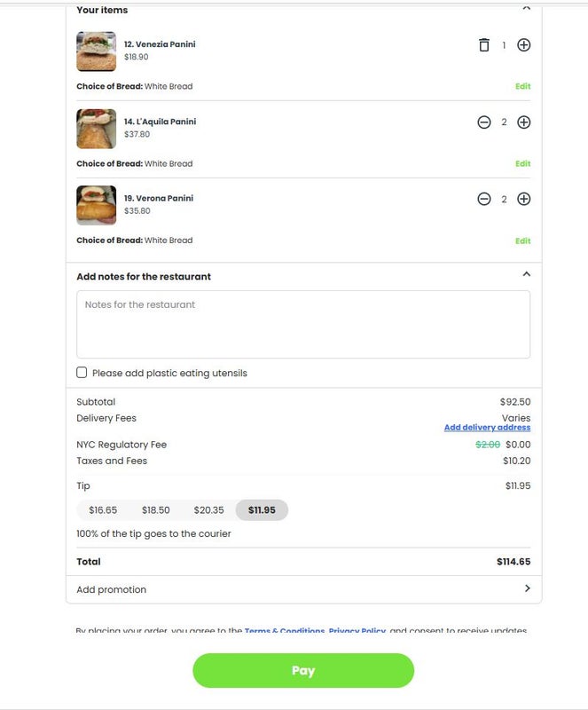Select the $16.65 tip option
This screenshot has height=710, width=588.
[103, 510]
